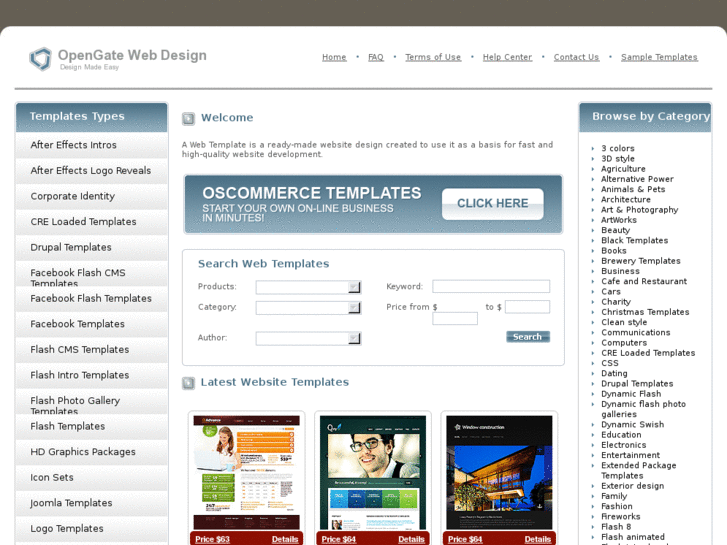Click the Latest Website Templates heading icon
The width and height of the screenshot is (727, 545).
point(188,383)
